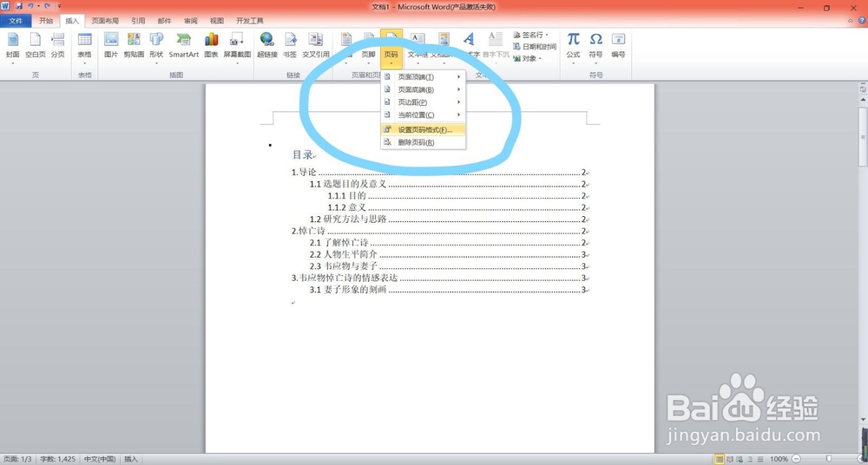Expand the 页面顶端(T) submenu
Viewport: 868px width, 465px height.
click(423, 77)
